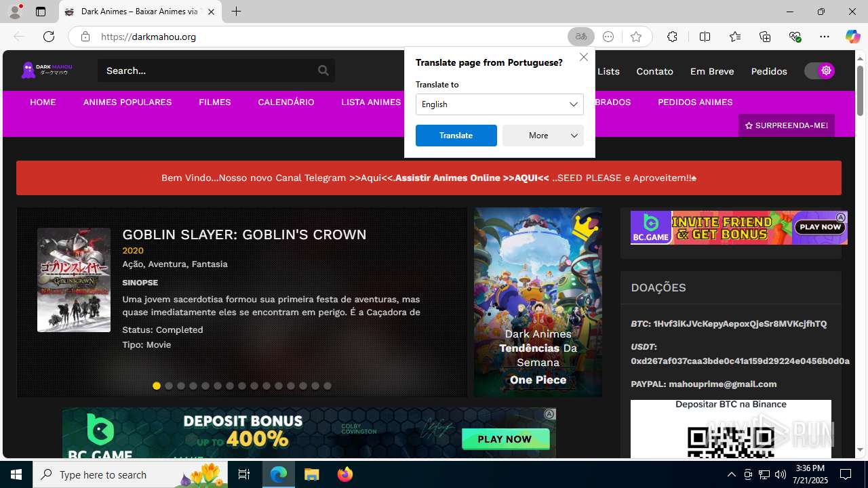Viewport: 868px width, 488px height.
Task: Open the Lists header link
Action: (608, 71)
